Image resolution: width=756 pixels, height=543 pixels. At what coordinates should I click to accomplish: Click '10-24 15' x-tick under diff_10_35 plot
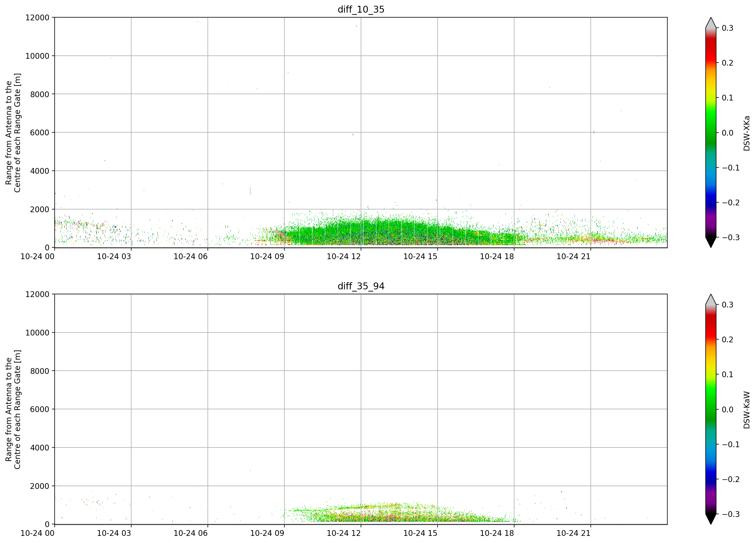420,256
